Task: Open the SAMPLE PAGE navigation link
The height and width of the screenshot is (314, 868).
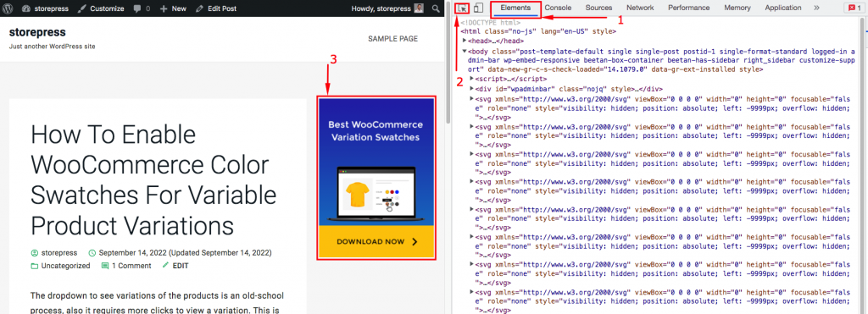Action: (393, 39)
